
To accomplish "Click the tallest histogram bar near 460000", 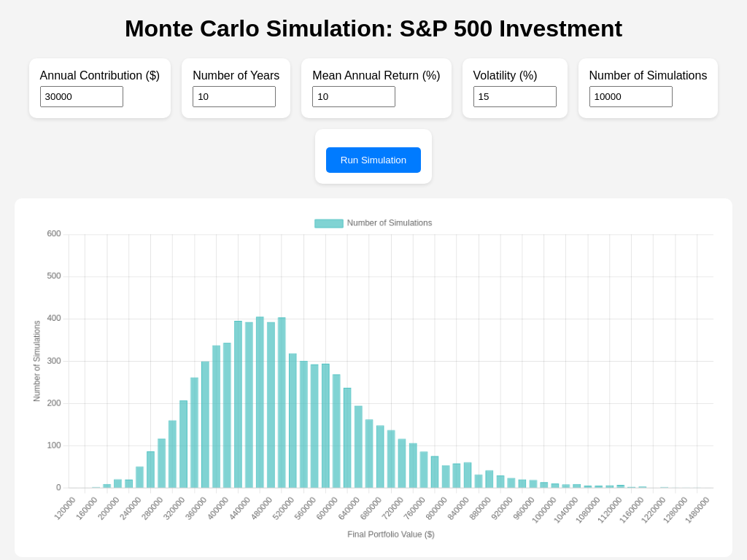I will coord(261,401).
